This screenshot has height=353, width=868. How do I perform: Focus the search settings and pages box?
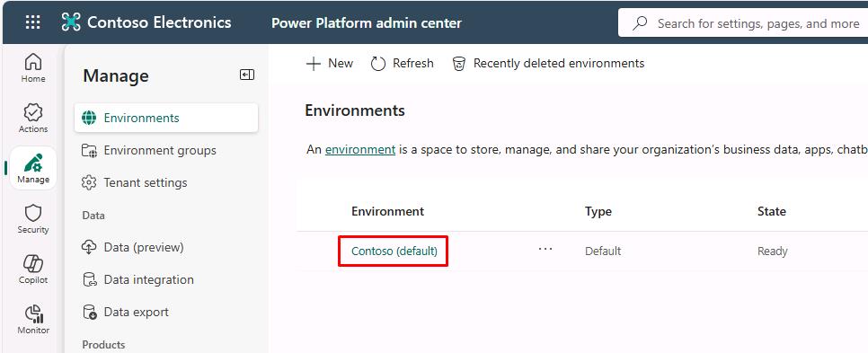click(x=743, y=23)
